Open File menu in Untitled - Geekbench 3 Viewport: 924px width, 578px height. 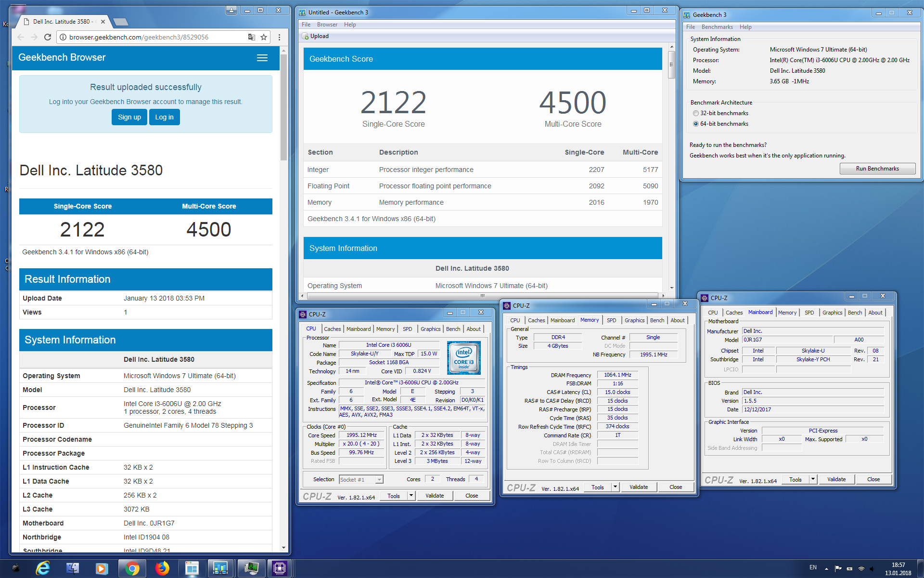point(306,25)
